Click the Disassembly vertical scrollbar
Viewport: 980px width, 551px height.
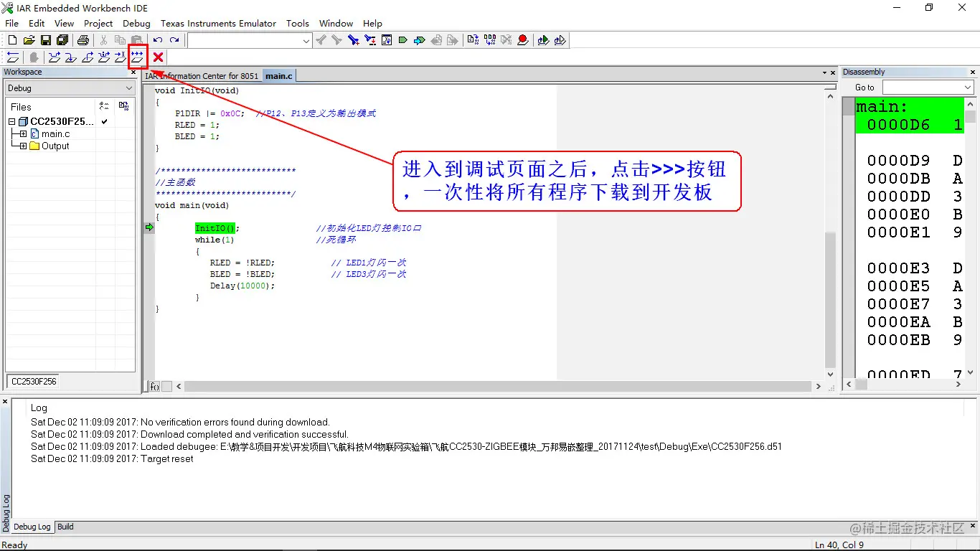pos(970,237)
